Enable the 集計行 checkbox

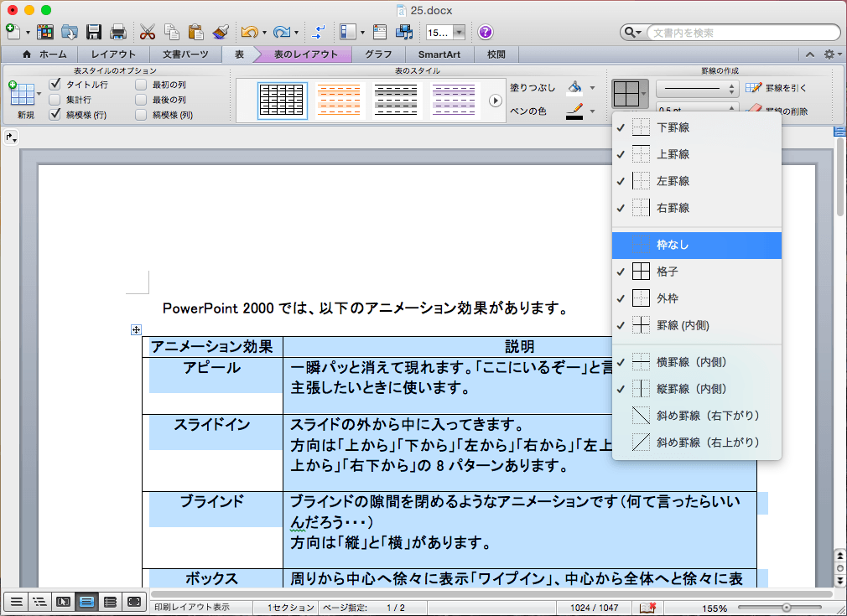55,100
